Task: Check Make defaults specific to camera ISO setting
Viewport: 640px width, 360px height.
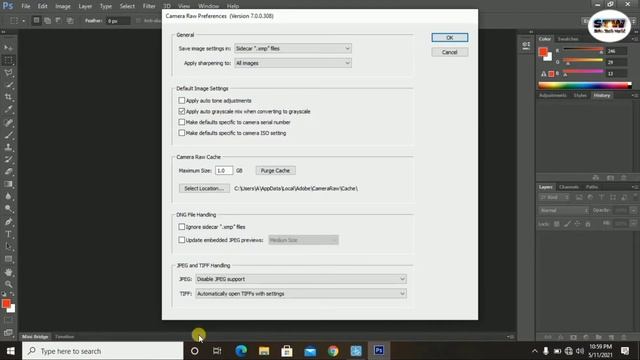Action: click(x=182, y=133)
